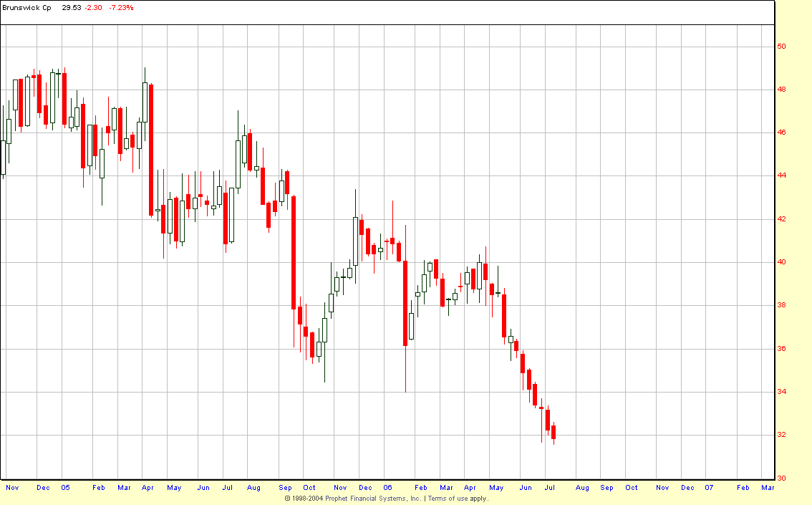Open the Terms of use link
The height and width of the screenshot is (505, 812).
[x=448, y=499]
